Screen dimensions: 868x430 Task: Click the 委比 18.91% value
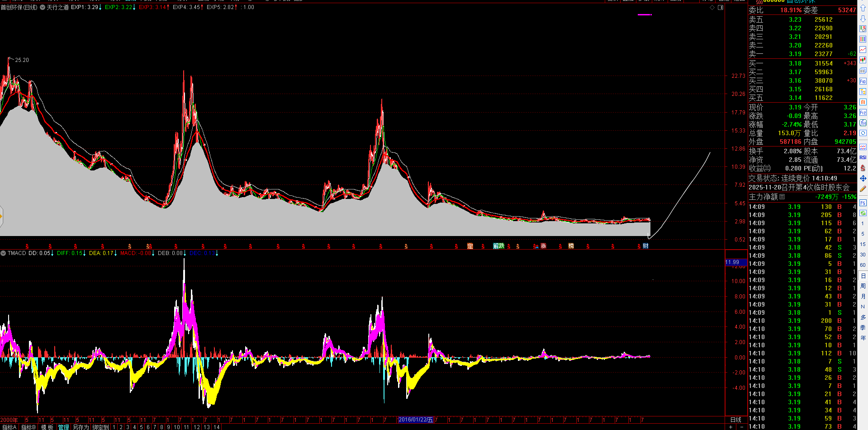pos(791,10)
